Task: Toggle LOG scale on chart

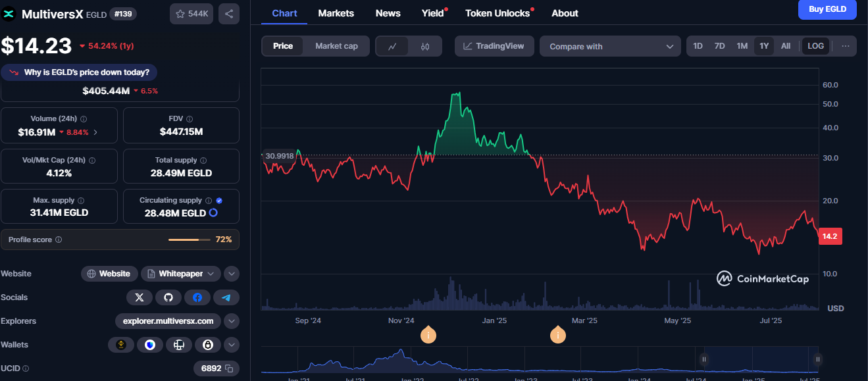Action: pos(815,46)
